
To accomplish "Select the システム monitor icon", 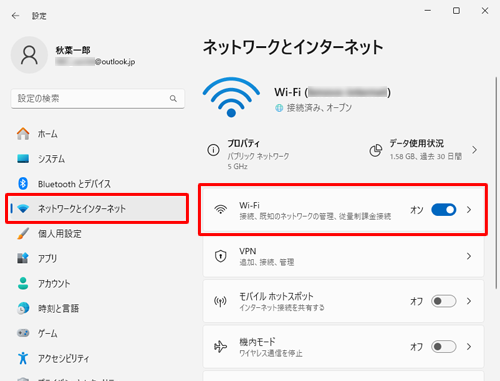I will click(23, 159).
